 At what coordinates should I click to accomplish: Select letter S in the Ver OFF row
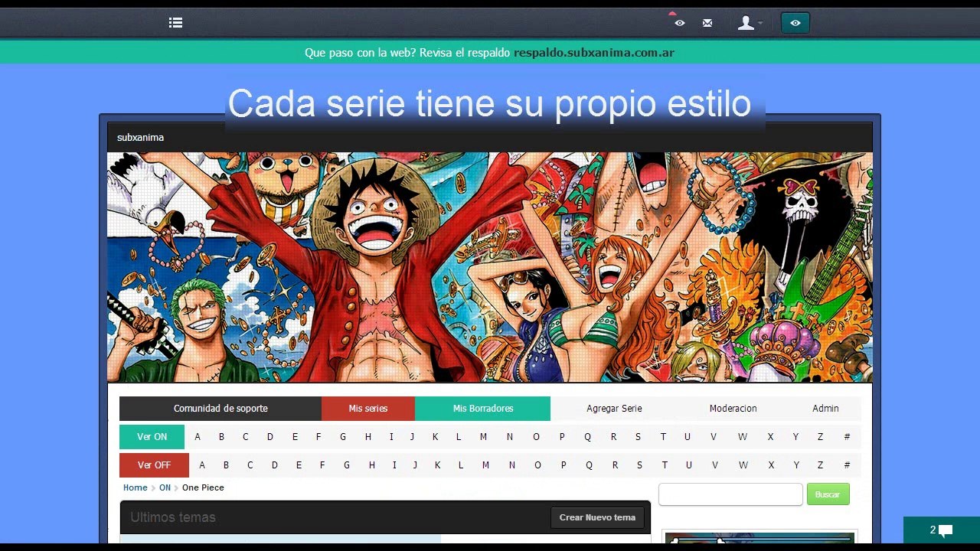point(639,465)
